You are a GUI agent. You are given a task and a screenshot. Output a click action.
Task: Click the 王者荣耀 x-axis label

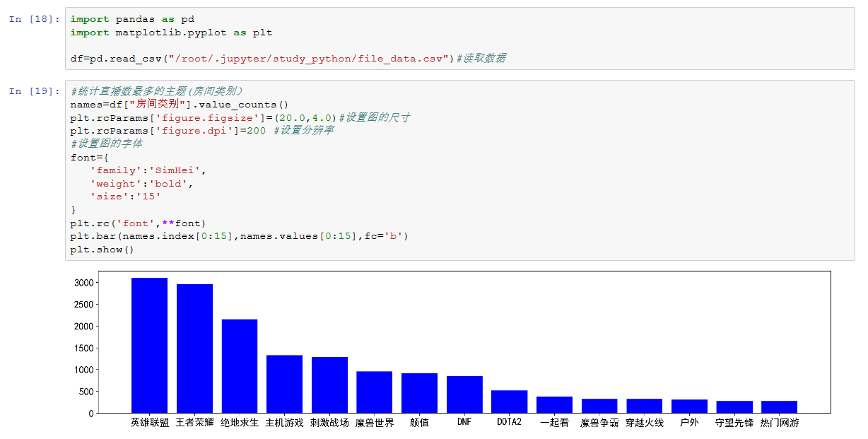tap(194, 423)
